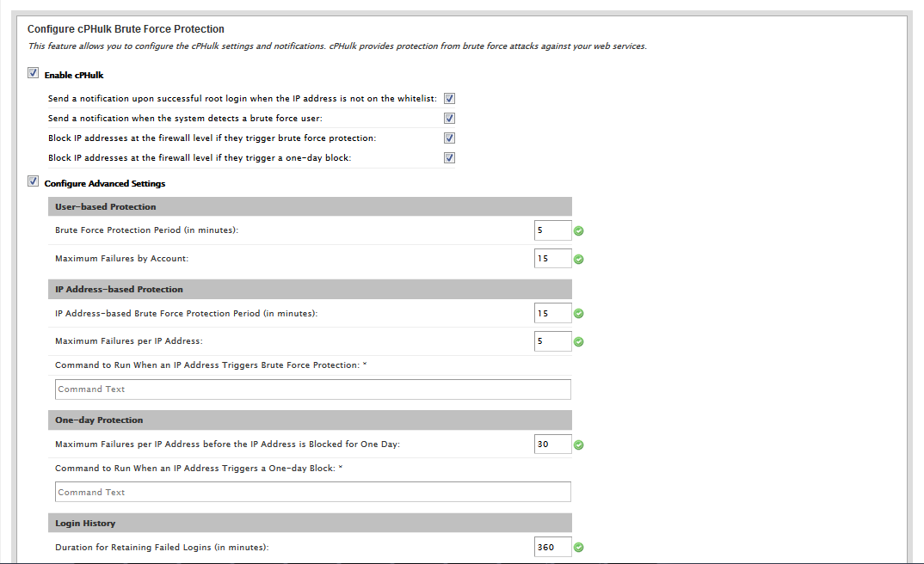Image resolution: width=924 pixels, height=564 pixels.
Task: Click the Login History section header
Action: [310, 523]
